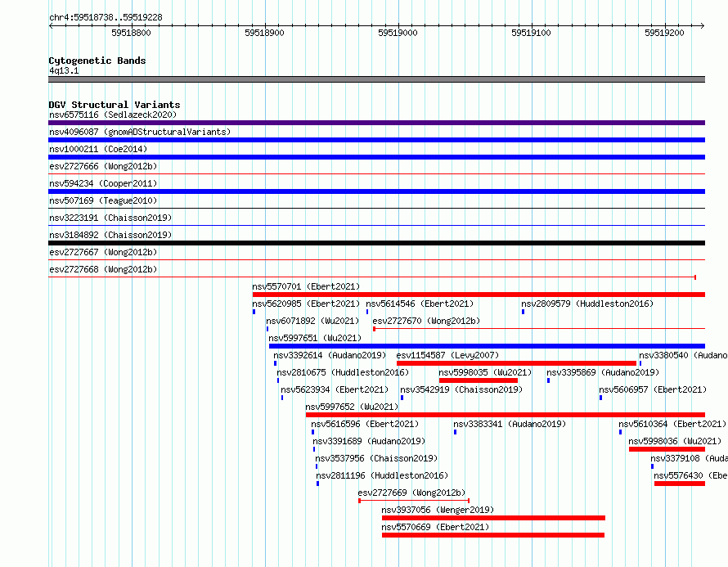The width and height of the screenshot is (728, 567).
Task: Click the 59518800 ruler position label
Action: point(132,33)
